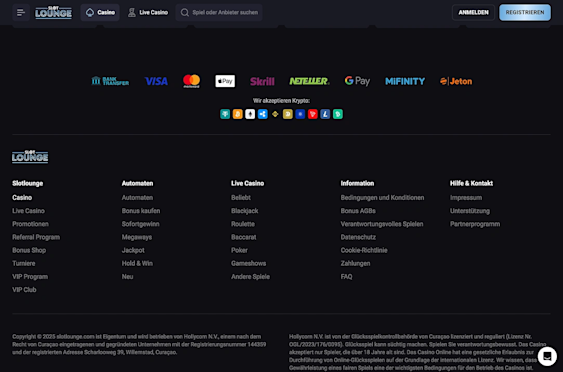Image resolution: width=563 pixels, height=372 pixels.
Task: Open the Automaten link under Automaten heading
Action: [x=138, y=198]
